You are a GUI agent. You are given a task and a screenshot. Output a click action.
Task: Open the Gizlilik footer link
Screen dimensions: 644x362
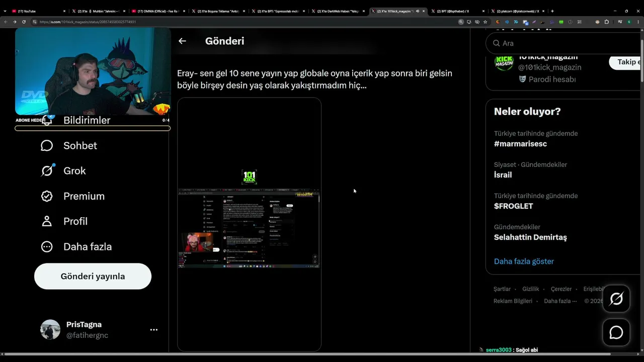pyautogui.click(x=531, y=289)
